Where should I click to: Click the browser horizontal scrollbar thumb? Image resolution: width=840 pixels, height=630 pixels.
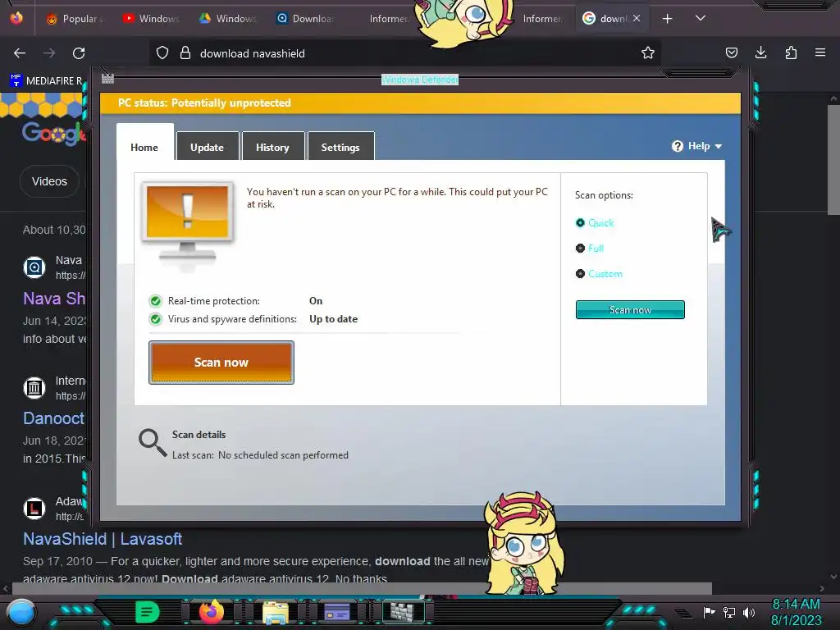[x=362, y=588]
